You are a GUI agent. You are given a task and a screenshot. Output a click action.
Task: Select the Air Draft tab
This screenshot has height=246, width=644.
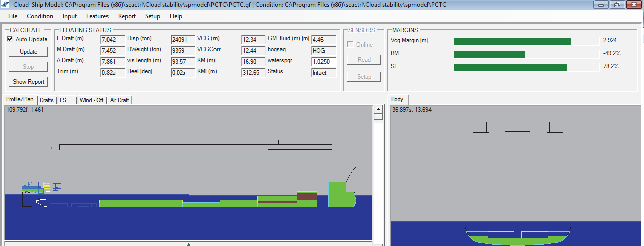pyautogui.click(x=120, y=100)
